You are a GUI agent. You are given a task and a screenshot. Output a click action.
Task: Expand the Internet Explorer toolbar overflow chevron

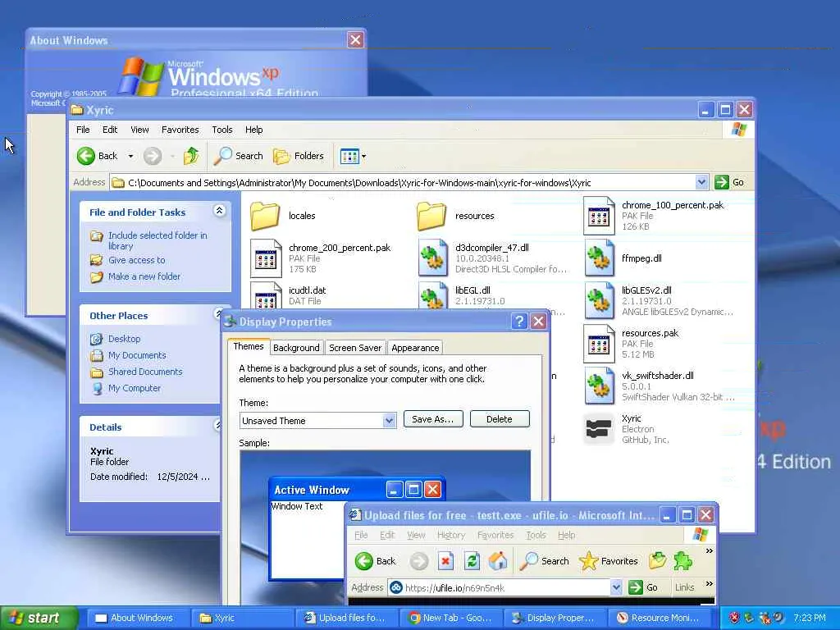click(x=710, y=550)
